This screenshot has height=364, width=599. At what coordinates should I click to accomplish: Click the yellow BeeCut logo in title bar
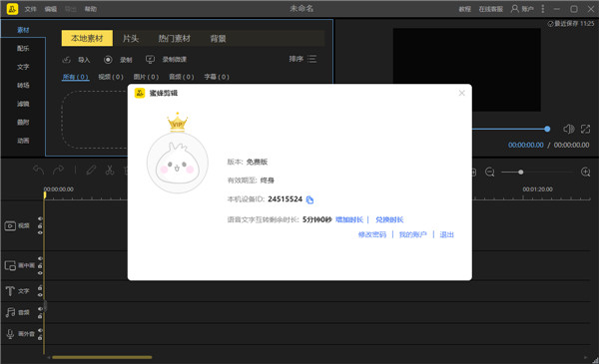point(12,9)
